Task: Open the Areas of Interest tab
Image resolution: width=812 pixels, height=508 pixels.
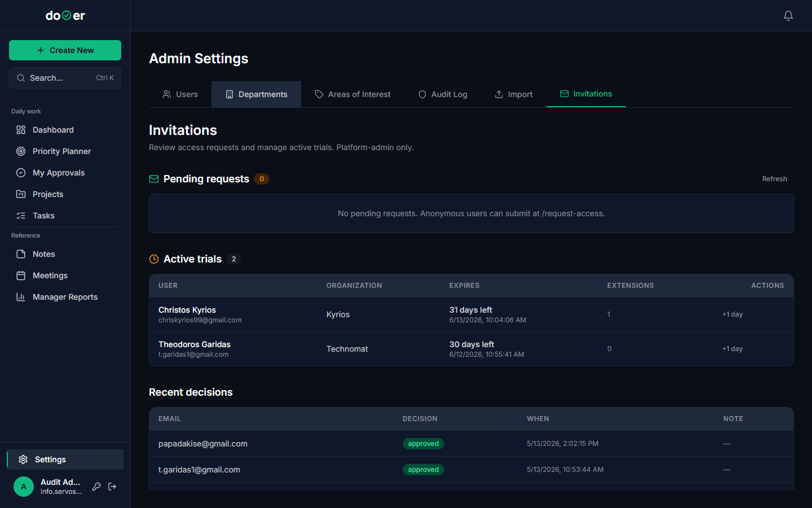Action: pos(352,94)
